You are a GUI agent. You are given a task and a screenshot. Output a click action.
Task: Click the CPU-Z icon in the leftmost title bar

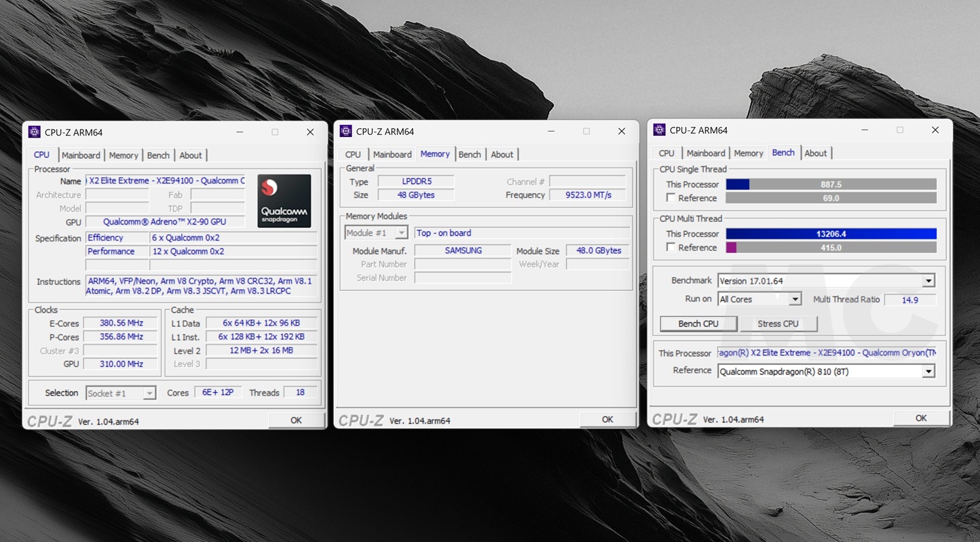coord(34,132)
